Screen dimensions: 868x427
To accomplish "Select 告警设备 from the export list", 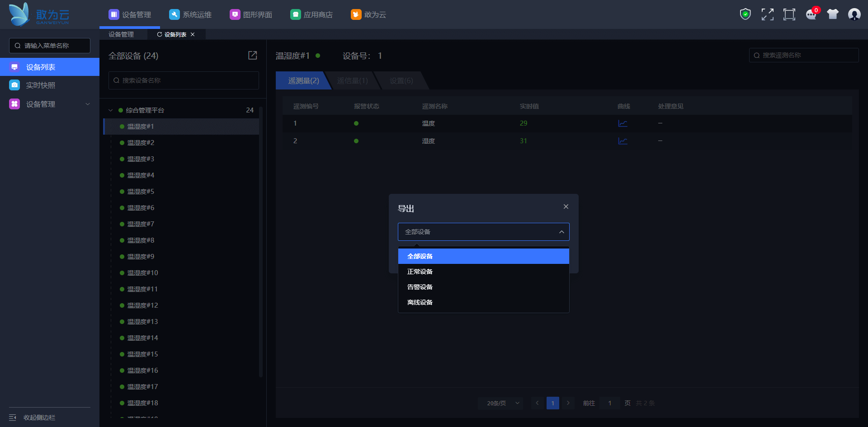I will click(x=420, y=287).
